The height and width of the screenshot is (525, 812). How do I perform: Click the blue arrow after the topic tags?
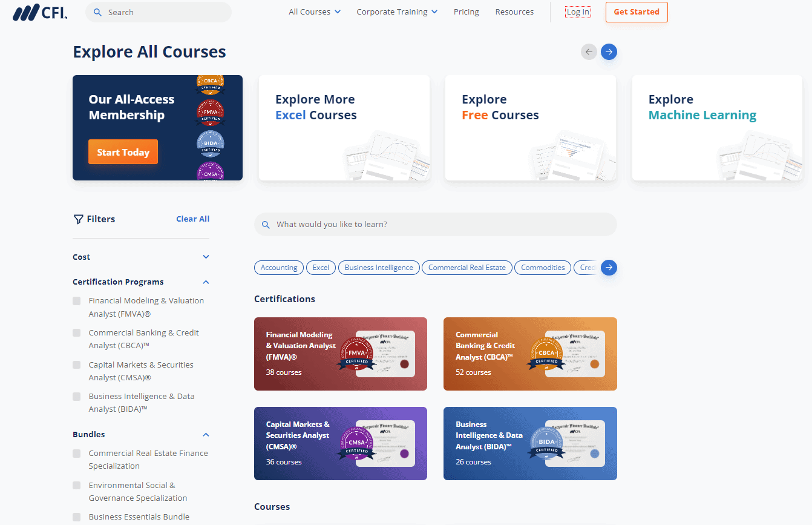(x=609, y=267)
